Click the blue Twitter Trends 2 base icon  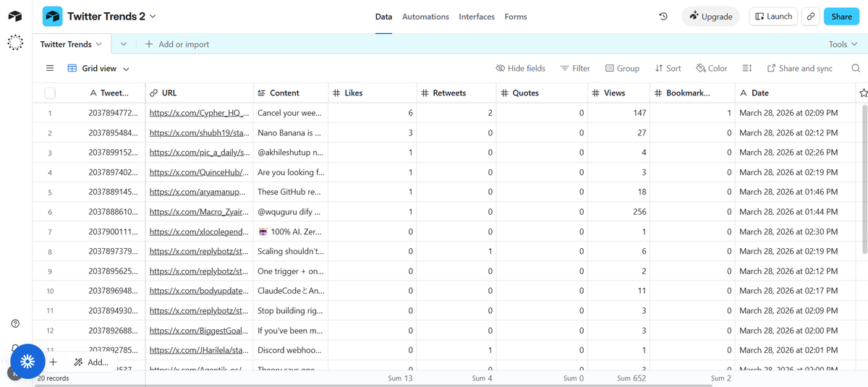(x=52, y=16)
